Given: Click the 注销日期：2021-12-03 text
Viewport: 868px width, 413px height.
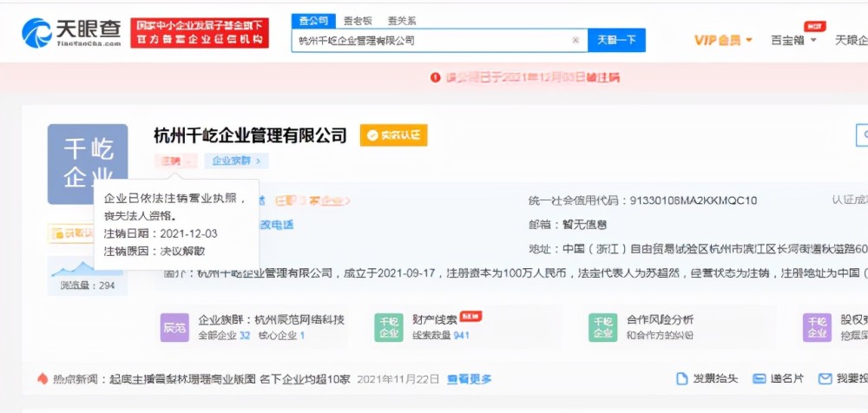Looking at the screenshot, I should click(x=161, y=233).
